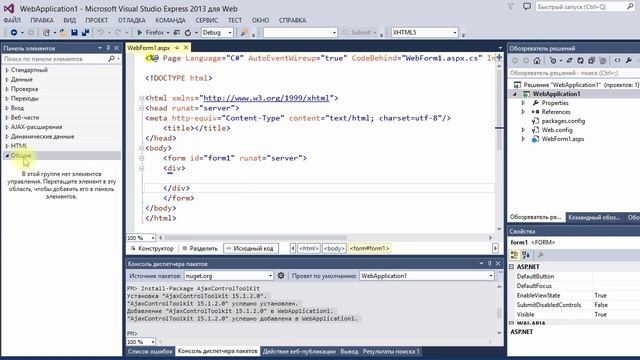The height and width of the screenshot is (360, 640).
Task: Switch to Конструктор design view
Action: click(152, 248)
